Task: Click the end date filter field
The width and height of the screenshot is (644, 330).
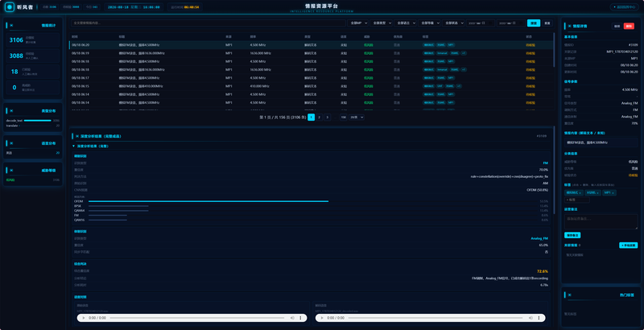Action: 511,23
